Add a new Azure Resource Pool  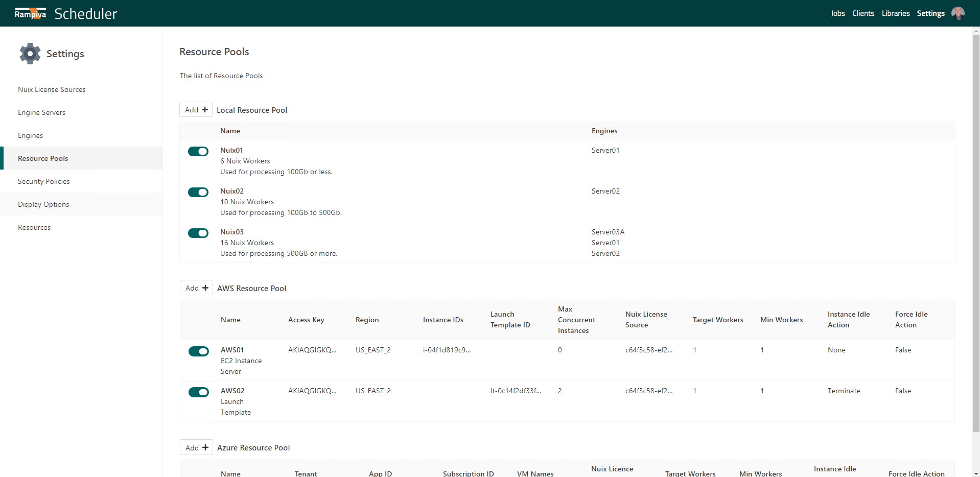pyautogui.click(x=197, y=448)
